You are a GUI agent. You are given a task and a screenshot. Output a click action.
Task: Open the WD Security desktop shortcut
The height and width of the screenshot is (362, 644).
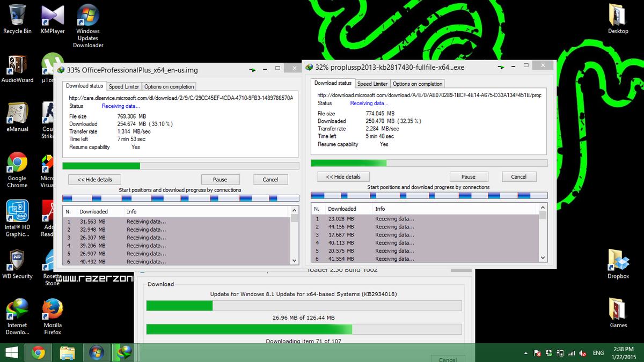(17, 264)
